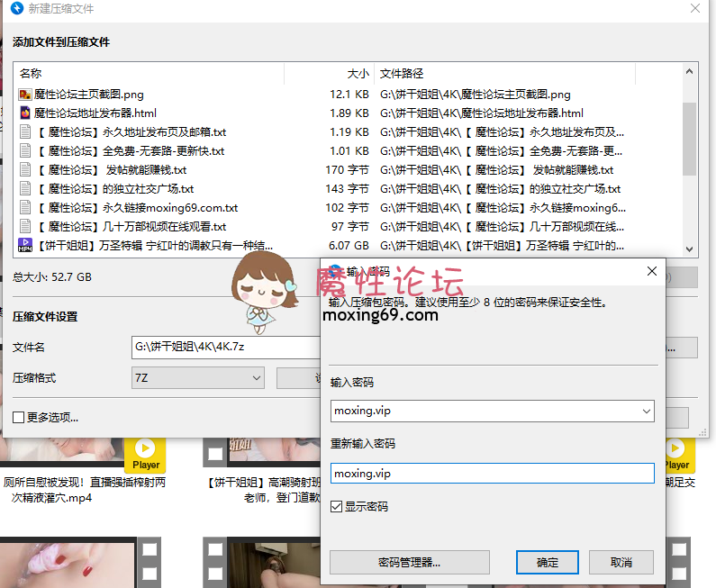This screenshot has width=716, height=588.
Task: Close the 新建压缩文件 window
Action: point(695,8)
